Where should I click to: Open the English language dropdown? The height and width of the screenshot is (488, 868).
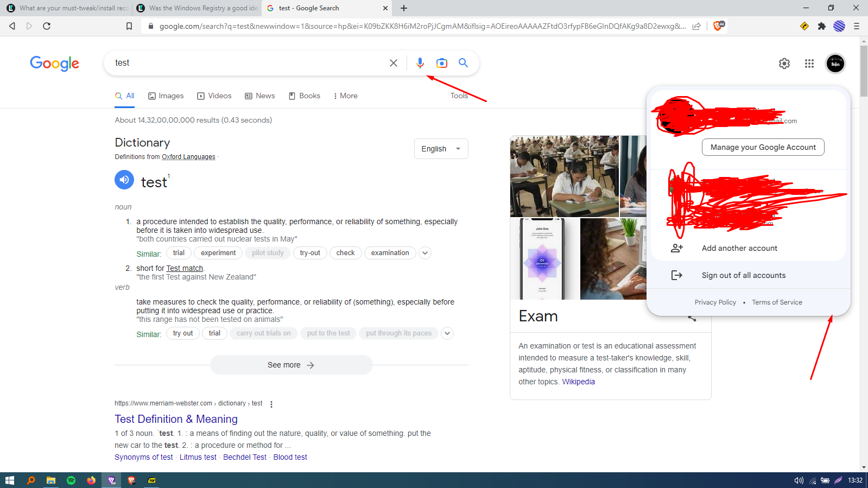tap(441, 149)
